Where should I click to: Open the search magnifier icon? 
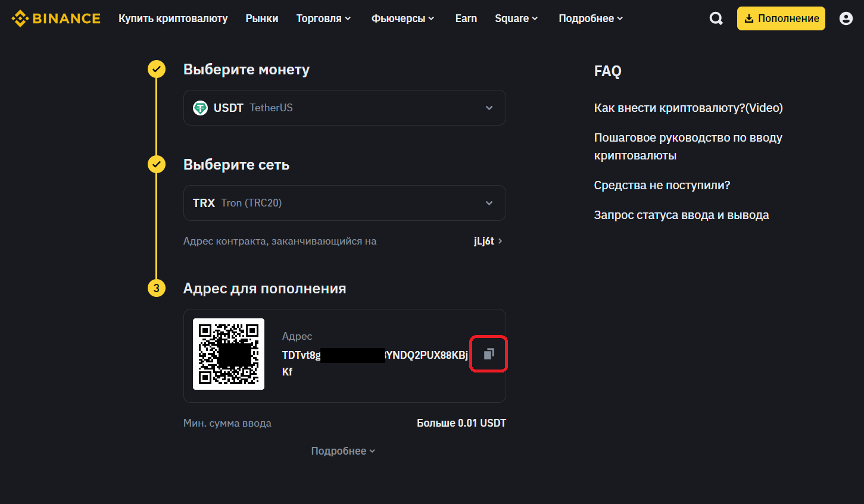tap(716, 18)
